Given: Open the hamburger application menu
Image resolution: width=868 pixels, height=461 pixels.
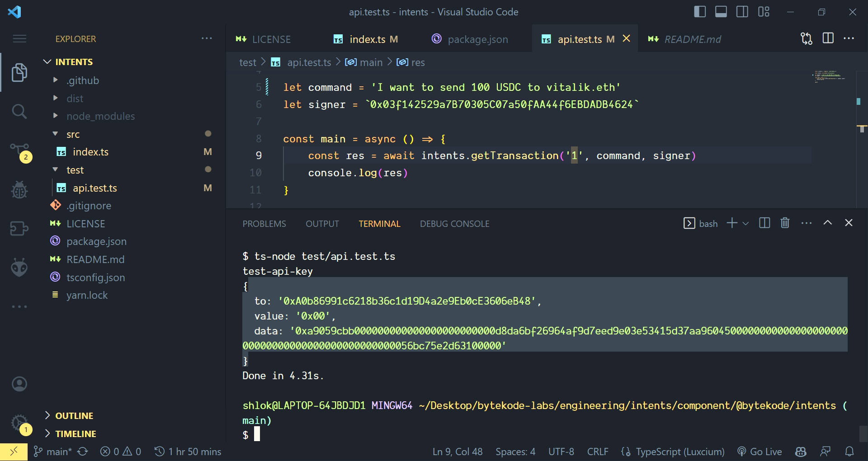Looking at the screenshot, I should click(x=19, y=39).
